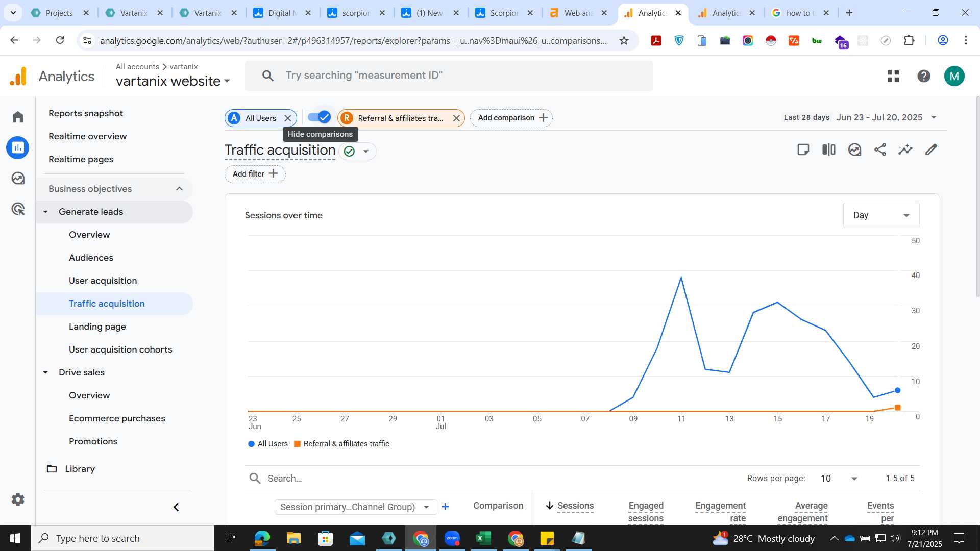Click the table search magnifier icon
980x551 pixels.
point(255,479)
